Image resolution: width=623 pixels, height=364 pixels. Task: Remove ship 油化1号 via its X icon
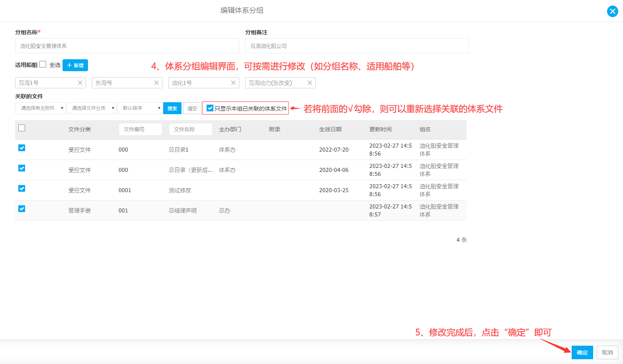233,83
